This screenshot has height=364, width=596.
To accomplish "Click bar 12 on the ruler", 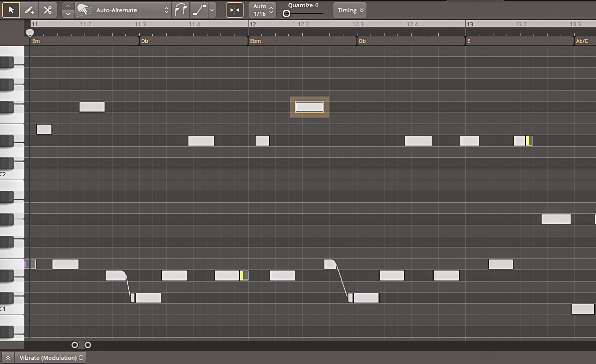I will coord(253,24).
